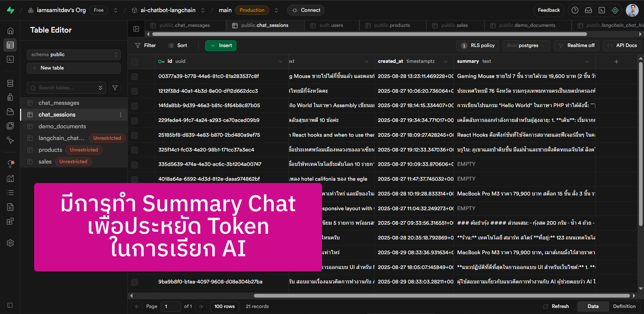Click the Feedback button

coord(549,10)
